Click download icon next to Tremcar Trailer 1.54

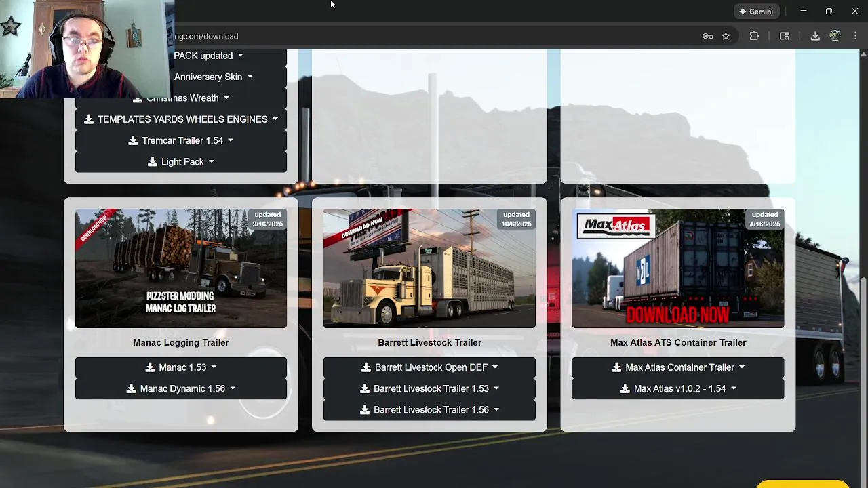(133, 140)
